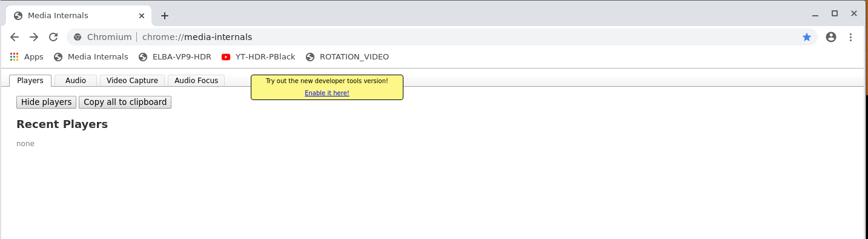Go back using the browser back arrow
Screen dimensions: 868x239
click(x=15, y=37)
